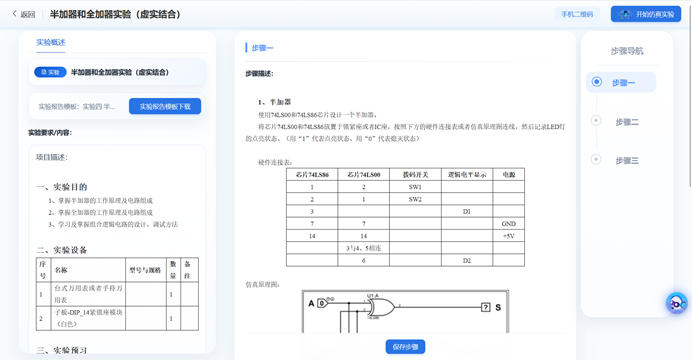Click the SW2 table cell
The height and width of the screenshot is (360, 692).
(415, 199)
